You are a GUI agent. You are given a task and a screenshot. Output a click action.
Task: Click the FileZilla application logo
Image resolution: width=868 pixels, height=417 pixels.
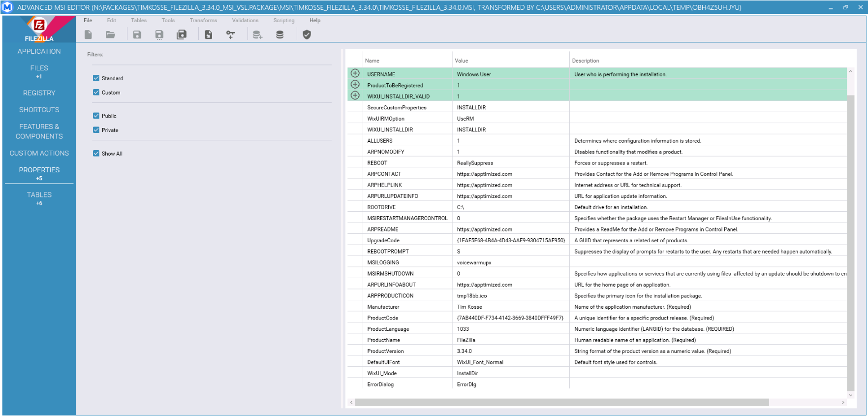(39, 29)
